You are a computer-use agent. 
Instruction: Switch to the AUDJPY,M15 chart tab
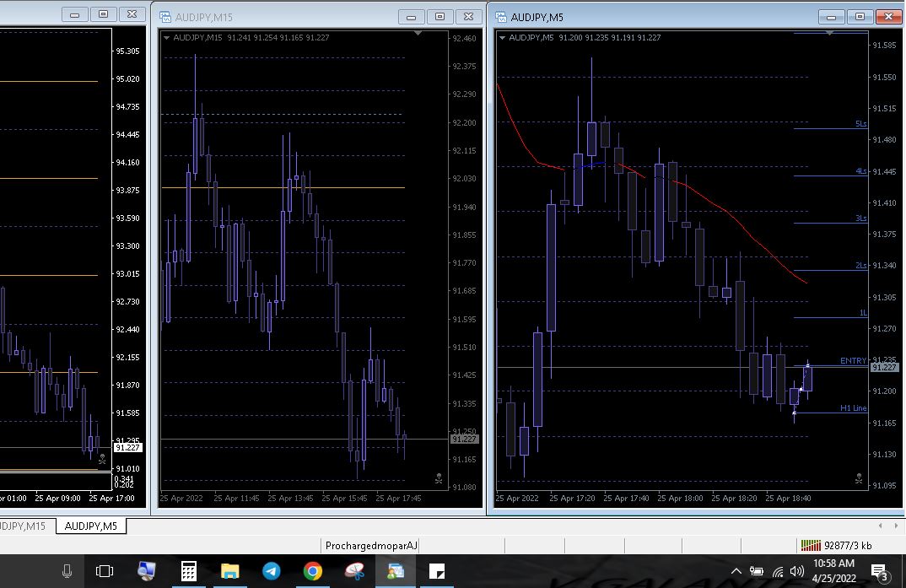[x=23, y=526]
